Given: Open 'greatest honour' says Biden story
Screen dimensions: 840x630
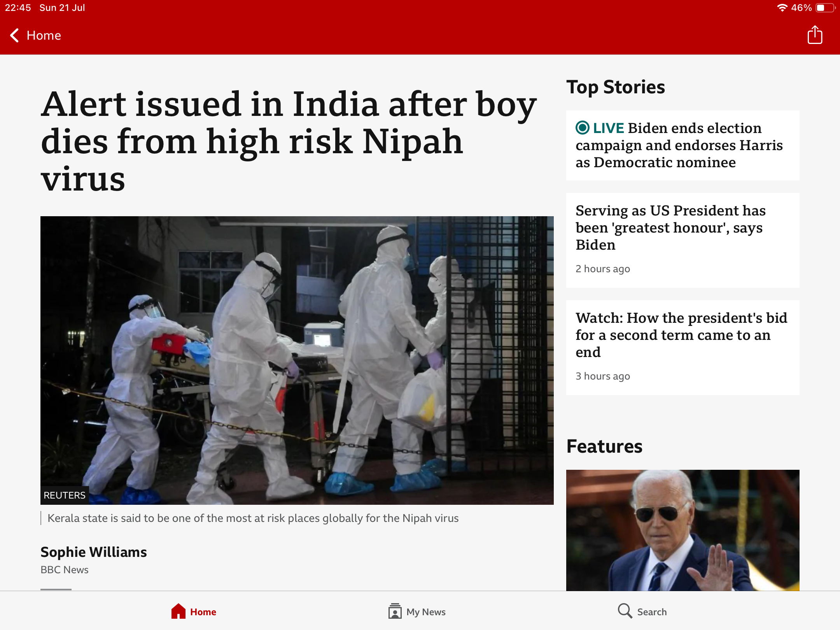Looking at the screenshot, I should coord(682,240).
